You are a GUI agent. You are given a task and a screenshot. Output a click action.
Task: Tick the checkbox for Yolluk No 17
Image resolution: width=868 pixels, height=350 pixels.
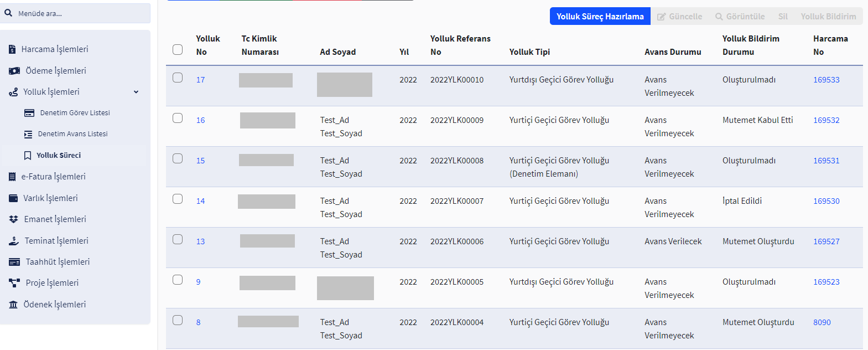point(178,78)
